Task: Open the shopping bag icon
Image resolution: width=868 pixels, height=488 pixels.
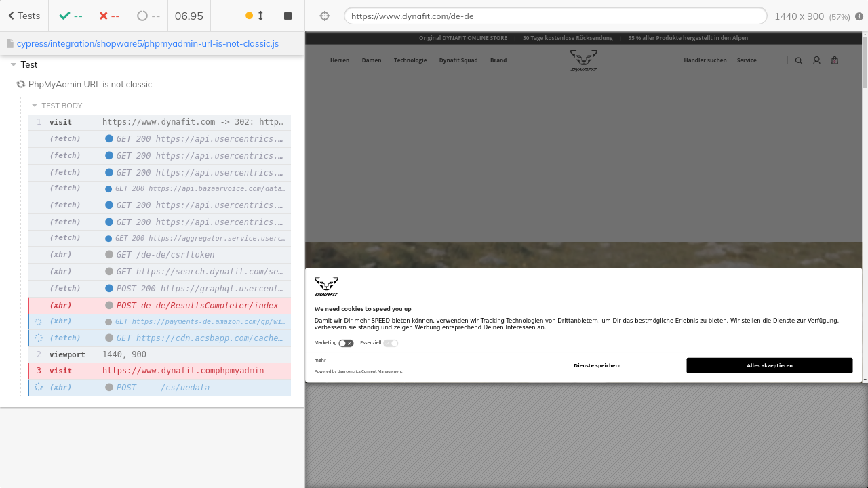Action: [835, 60]
